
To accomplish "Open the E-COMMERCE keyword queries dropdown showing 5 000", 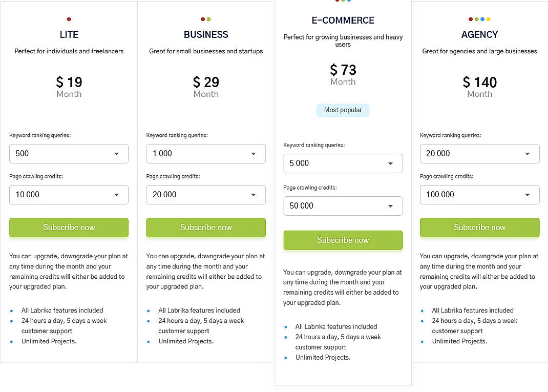I will click(x=343, y=163).
